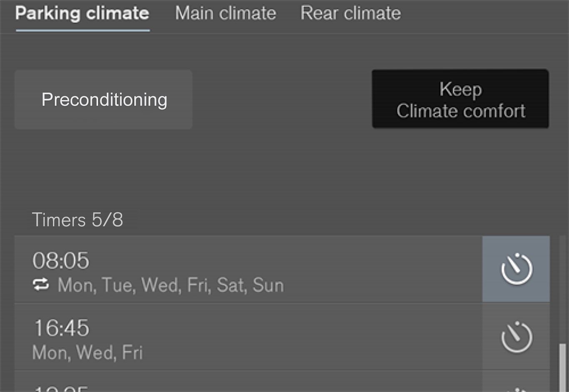
Task: Click the Timers 5/8 heading
Action: [x=77, y=220]
